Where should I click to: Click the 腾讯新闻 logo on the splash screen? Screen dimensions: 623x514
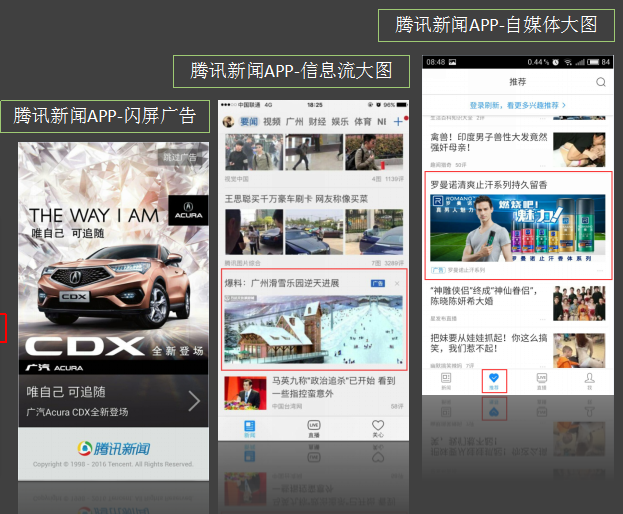coord(114,449)
